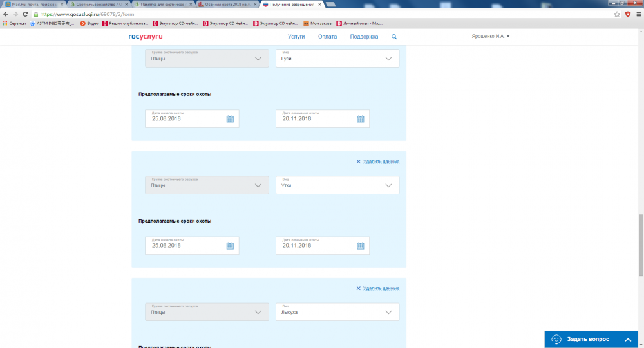Click hunt end date field in Гуси section

323,118
